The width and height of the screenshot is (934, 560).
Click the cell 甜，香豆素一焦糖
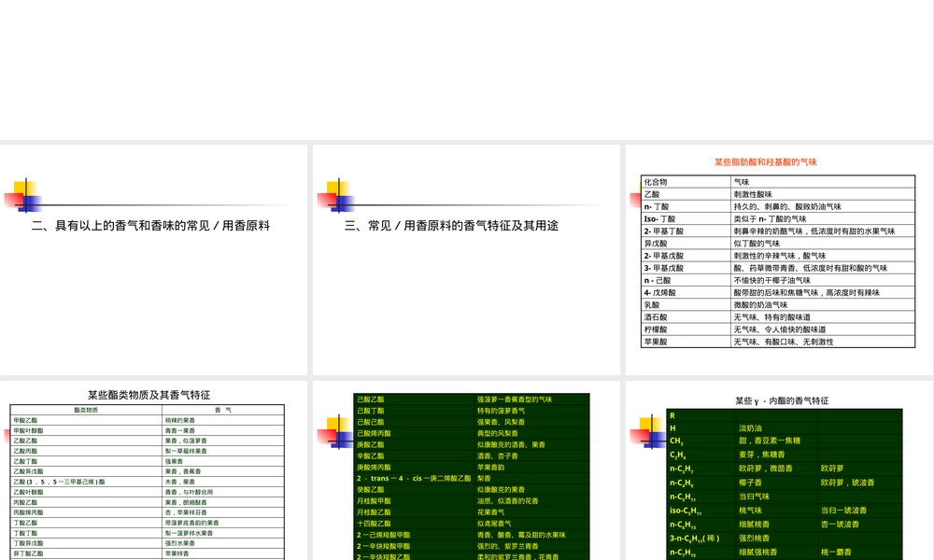(777, 441)
